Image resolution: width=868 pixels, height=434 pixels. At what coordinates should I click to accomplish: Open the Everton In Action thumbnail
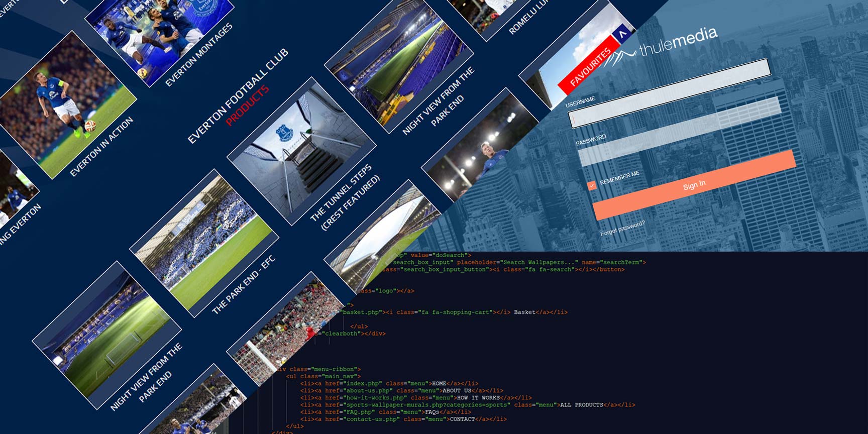tap(67, 104)
